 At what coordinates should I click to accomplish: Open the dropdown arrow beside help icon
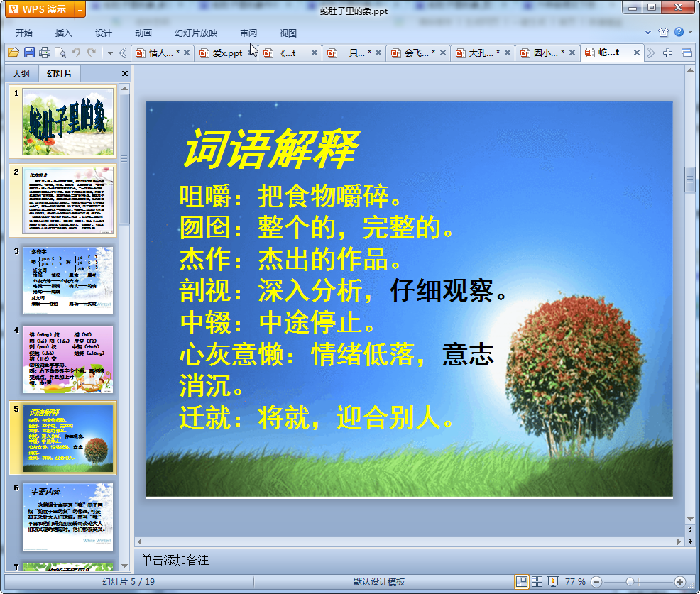pyautogui.click(x=689, y=33)
